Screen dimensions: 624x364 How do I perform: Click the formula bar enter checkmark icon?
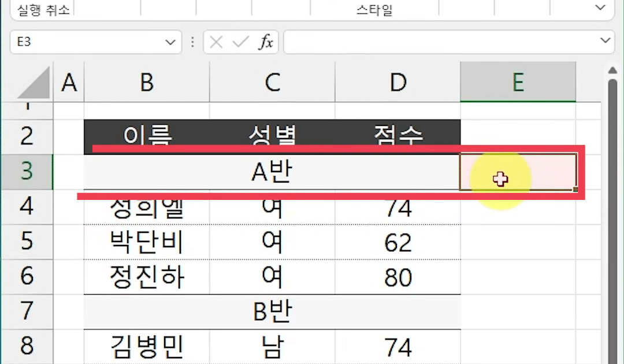[x=241, y=42]
